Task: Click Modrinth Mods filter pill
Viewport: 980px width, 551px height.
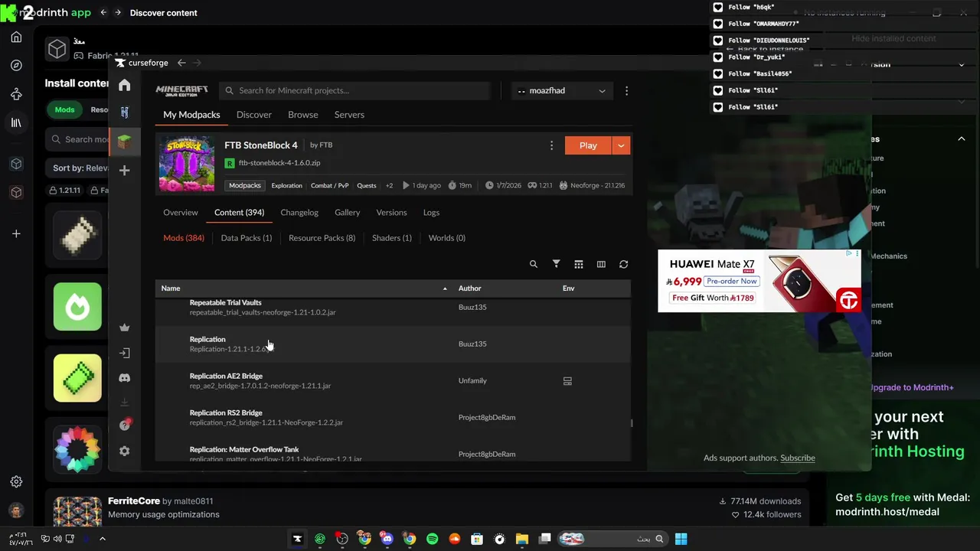Action: coord(65,109)
